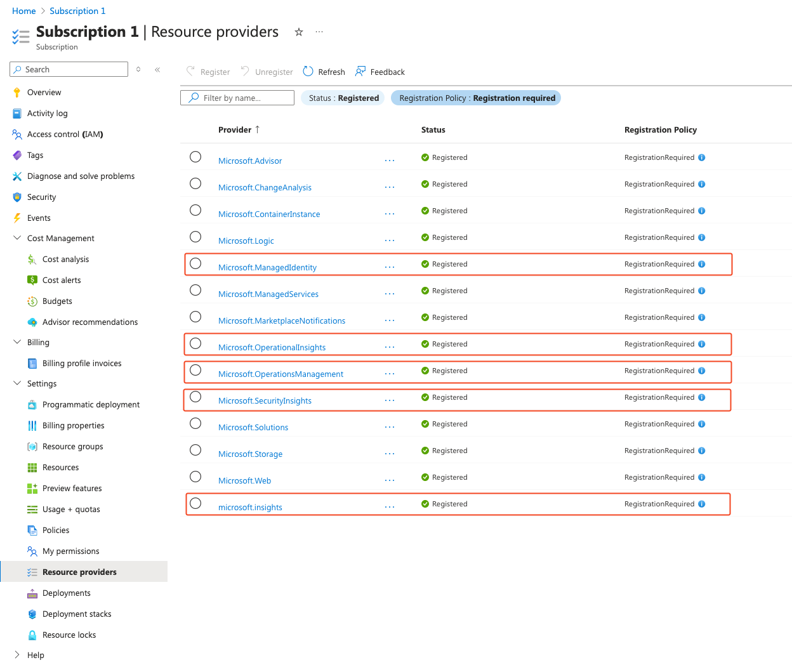Click the Preview features icon
Image resolution: width=792 pixels, height=672 pixels.
pos(32,489)
